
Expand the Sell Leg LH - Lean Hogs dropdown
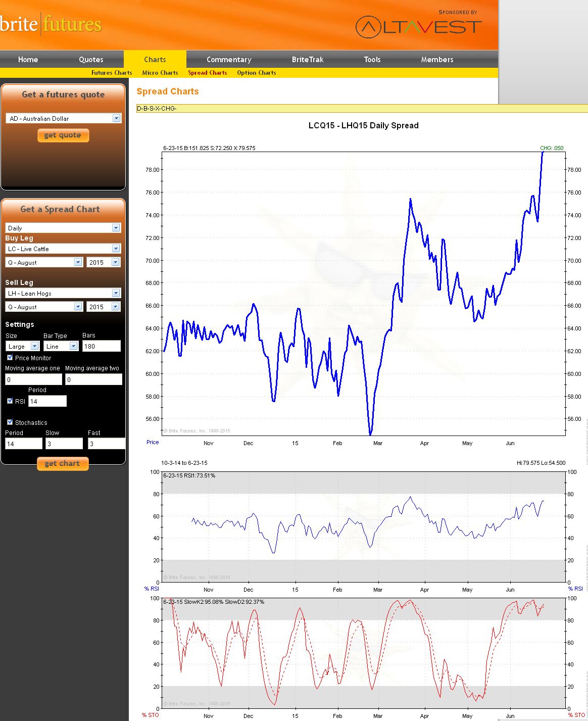pyautogui.click(x=116, y=293)
